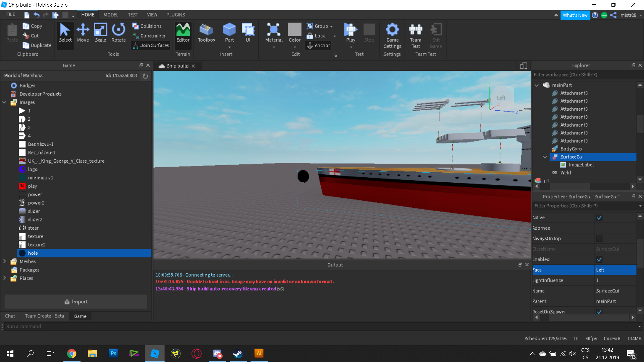Click the Run a command field
The height and width of the screenshot is (362, 644).
tap(67, 326)
